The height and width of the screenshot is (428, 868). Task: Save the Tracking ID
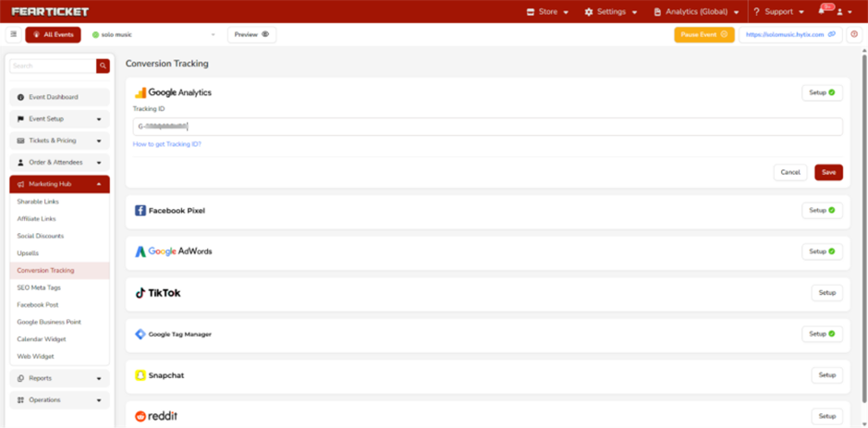click(828, 173)
